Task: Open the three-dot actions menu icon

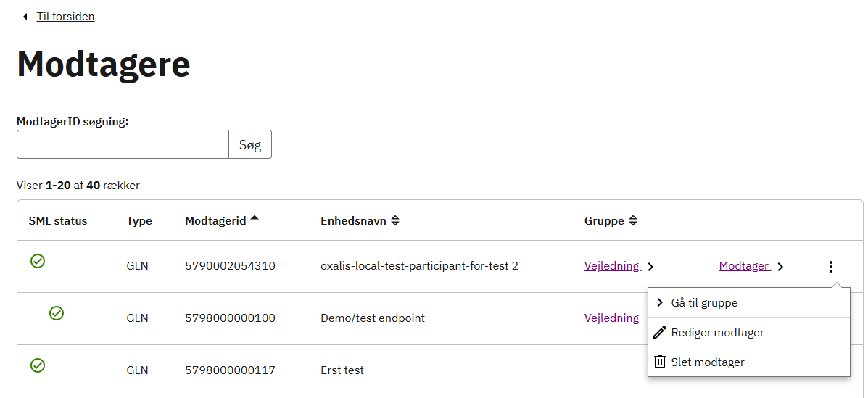Action: coord(830,267)
